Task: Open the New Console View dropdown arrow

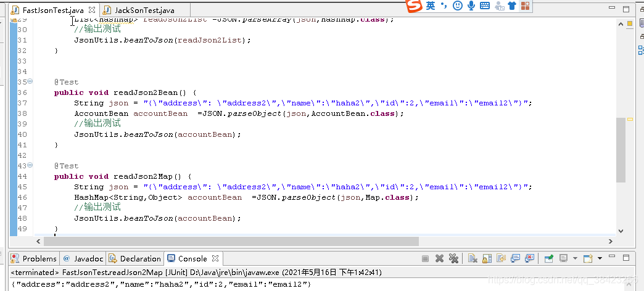Action: [x=599, y=259]
